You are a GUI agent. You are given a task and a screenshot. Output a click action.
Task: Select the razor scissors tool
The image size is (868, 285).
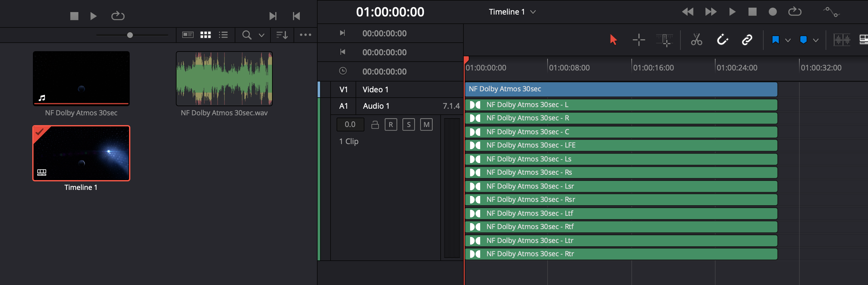(x=696, y=40)
